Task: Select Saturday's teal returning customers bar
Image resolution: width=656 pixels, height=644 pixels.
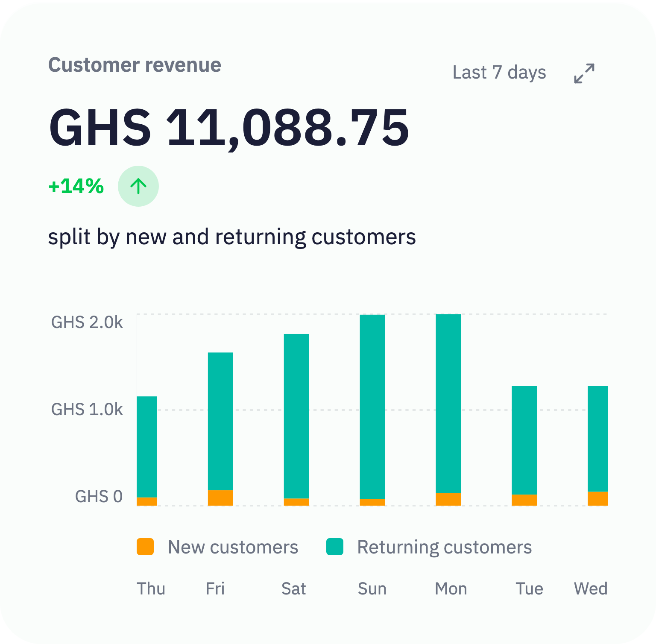Action: click(x=296, y=416)
